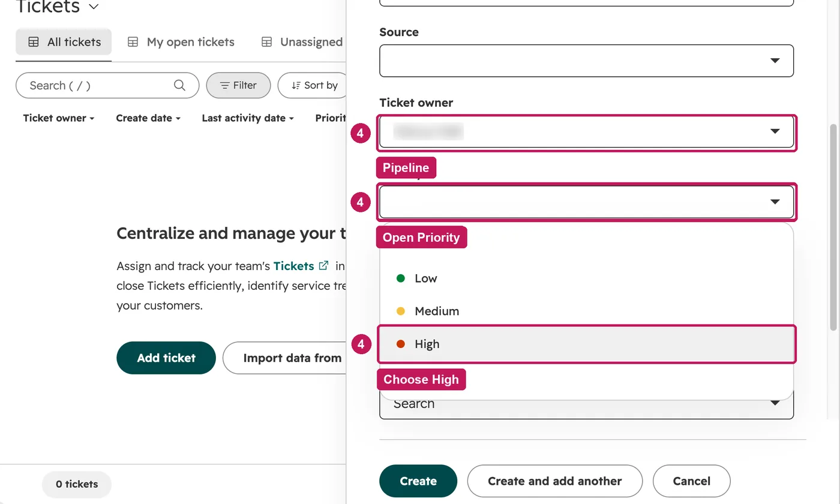This screenshot has height=504, width=840.
Task: Switch to My open tickets tab
Action: pyautogui.click(x=181, y=42)
